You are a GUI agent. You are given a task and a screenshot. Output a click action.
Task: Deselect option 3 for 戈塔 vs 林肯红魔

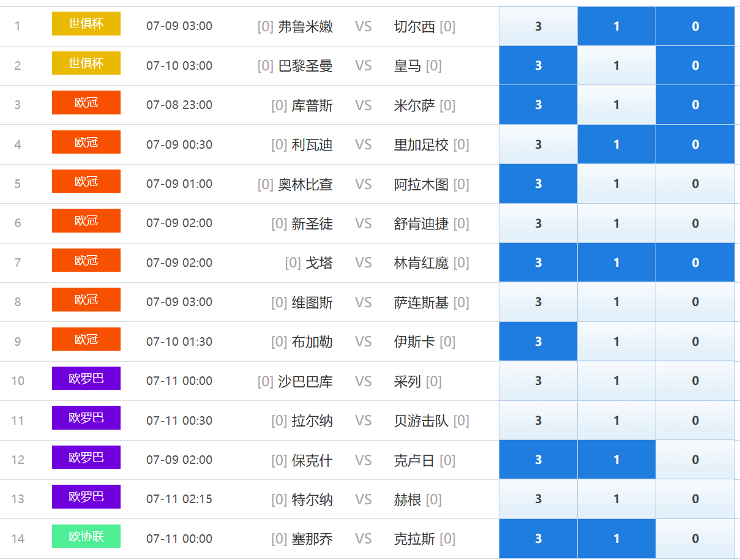(x=538, y=263)
